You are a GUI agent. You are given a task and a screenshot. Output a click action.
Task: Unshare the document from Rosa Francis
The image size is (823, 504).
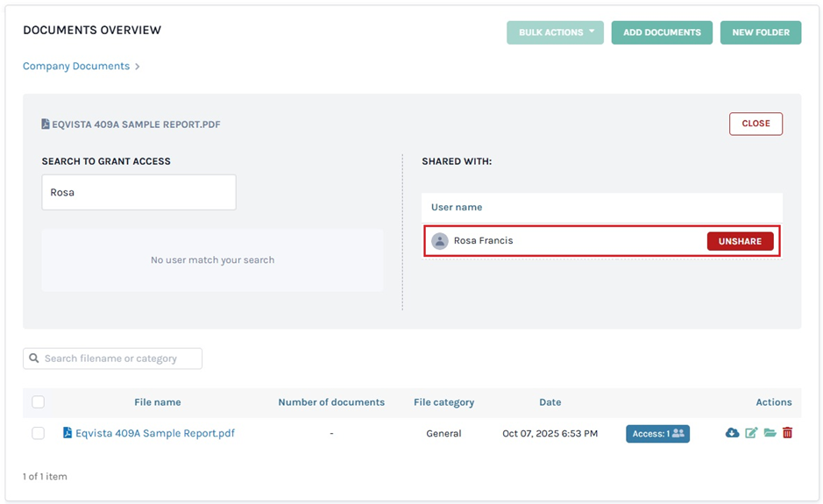pos(740,241)
